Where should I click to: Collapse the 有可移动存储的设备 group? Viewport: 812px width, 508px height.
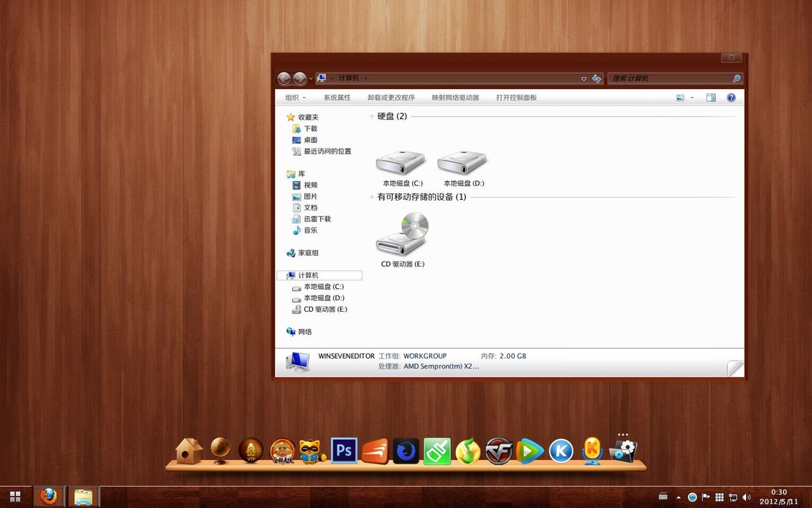pos(372,197)
